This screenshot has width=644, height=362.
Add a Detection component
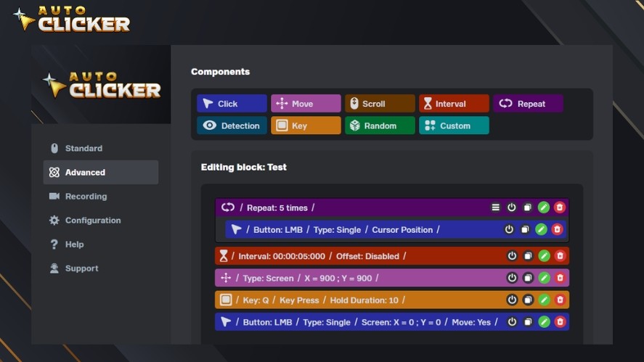[232, 126]
